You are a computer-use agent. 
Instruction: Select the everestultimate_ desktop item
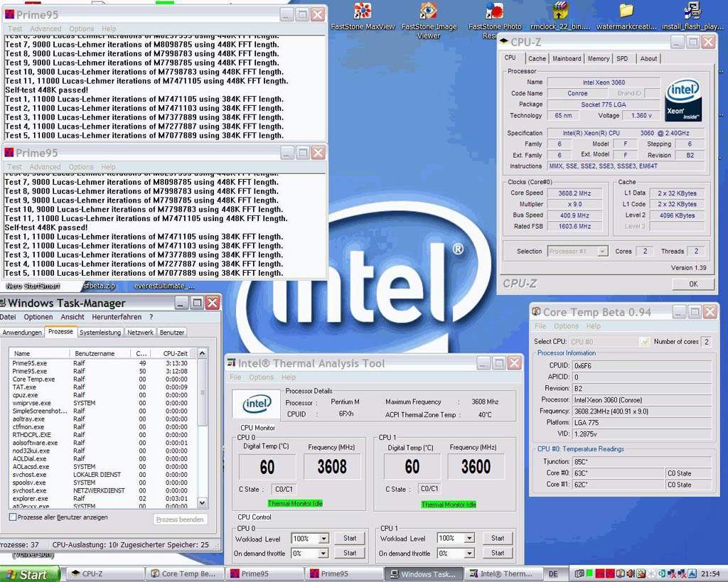pyautogui.click(x=164, y=286)
